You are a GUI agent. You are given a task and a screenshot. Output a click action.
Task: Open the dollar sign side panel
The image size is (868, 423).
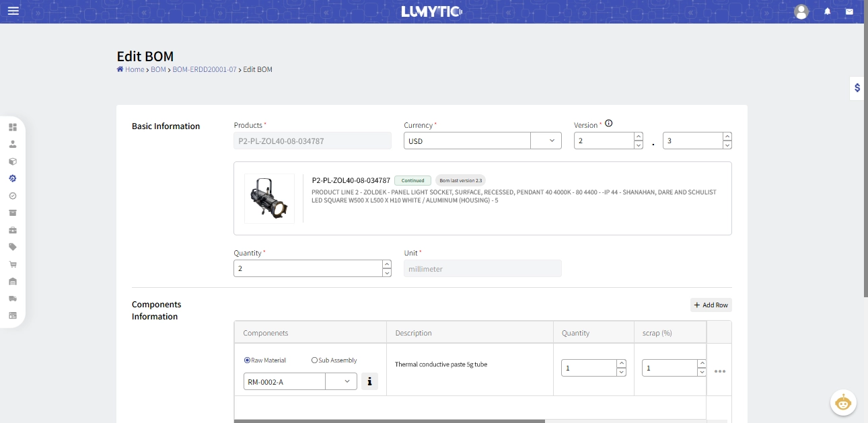tap(857, 87)
